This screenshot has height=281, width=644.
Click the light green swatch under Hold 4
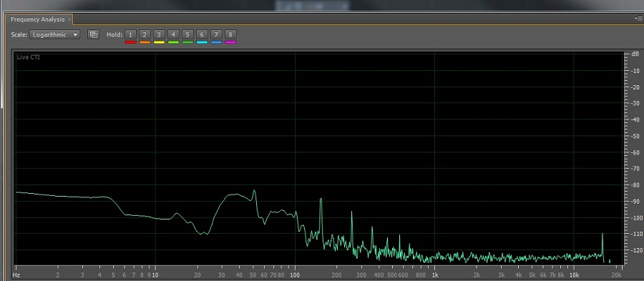173,42
